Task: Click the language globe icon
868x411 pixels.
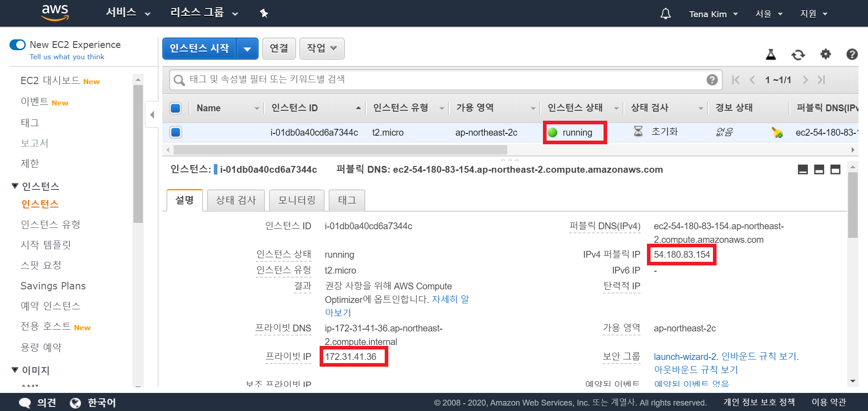Action: point(75,403)
